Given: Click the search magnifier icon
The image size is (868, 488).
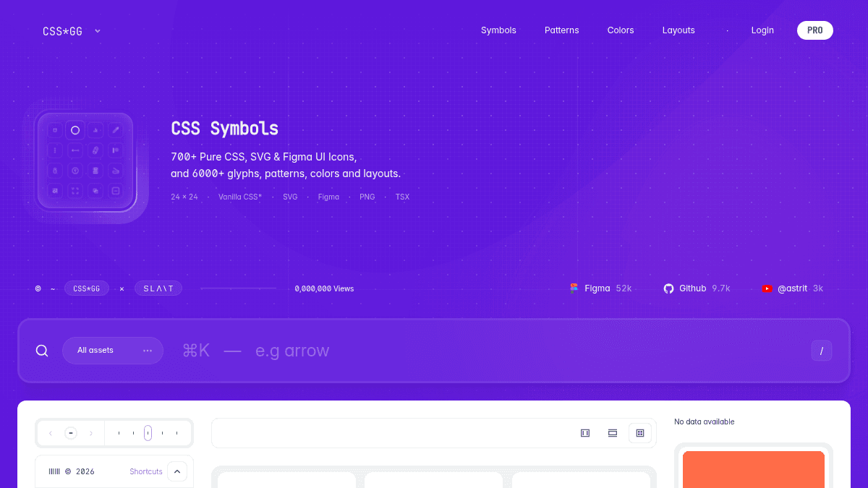Looking at the screenshot, I should coord(42,351).
